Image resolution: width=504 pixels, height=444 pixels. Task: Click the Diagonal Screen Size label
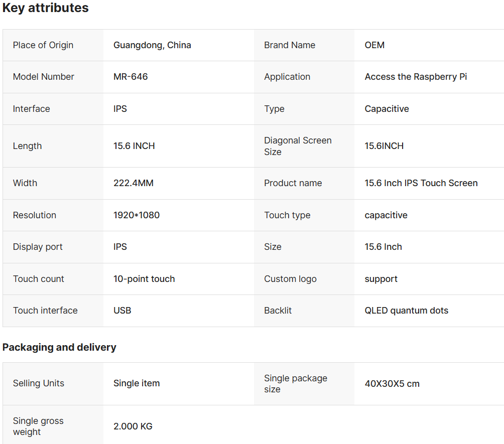[x=298, y=146]
